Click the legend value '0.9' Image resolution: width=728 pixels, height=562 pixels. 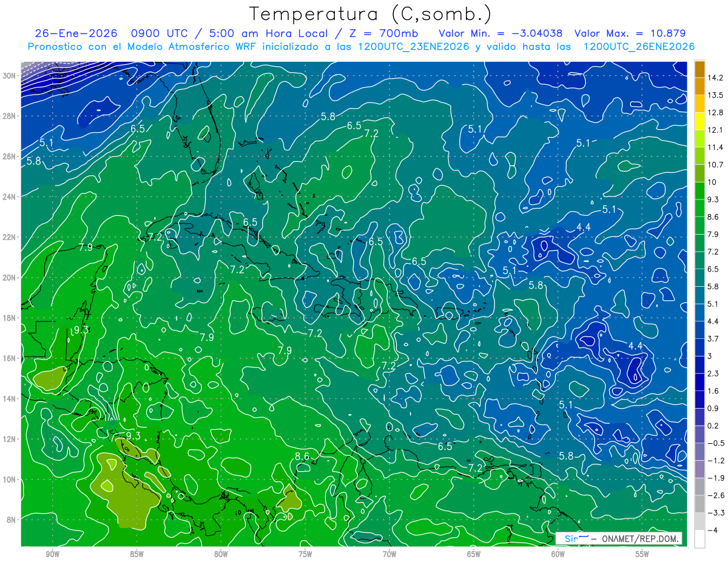click(x=714, y=408)
